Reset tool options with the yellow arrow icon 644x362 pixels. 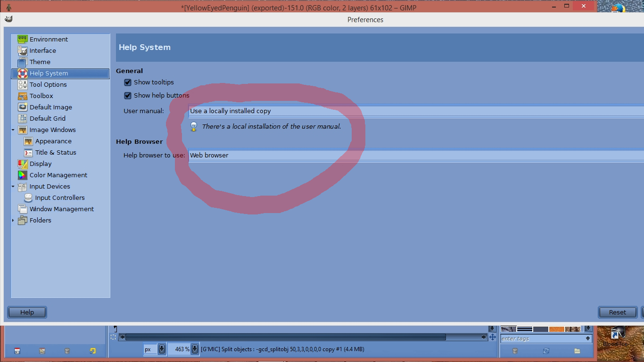click(x=93, y=351)
